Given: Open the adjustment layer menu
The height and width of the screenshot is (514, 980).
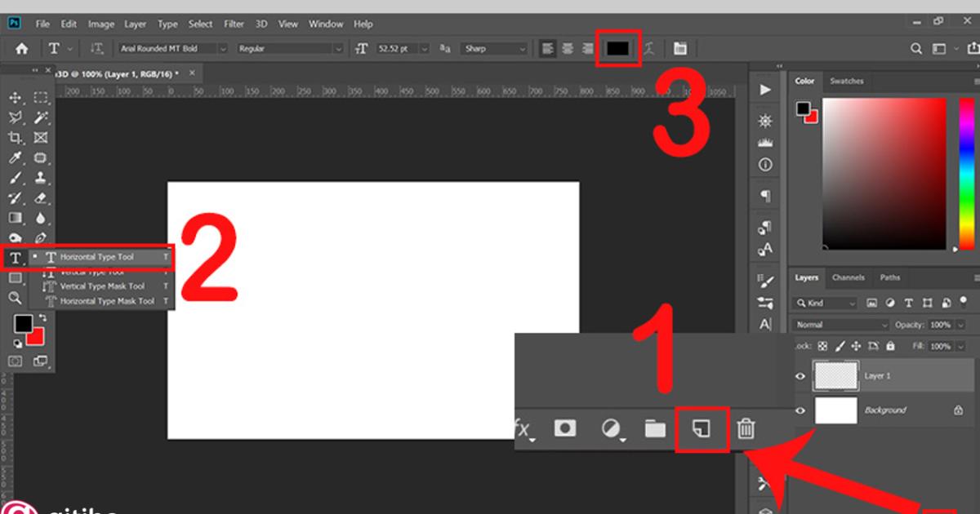Looking at the screenshot, I should [x=612, y=428].
